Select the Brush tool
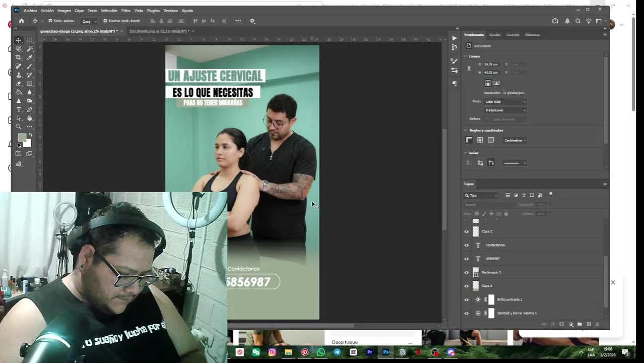The width and height of the screenshot is (644, 363). point(30,66)
